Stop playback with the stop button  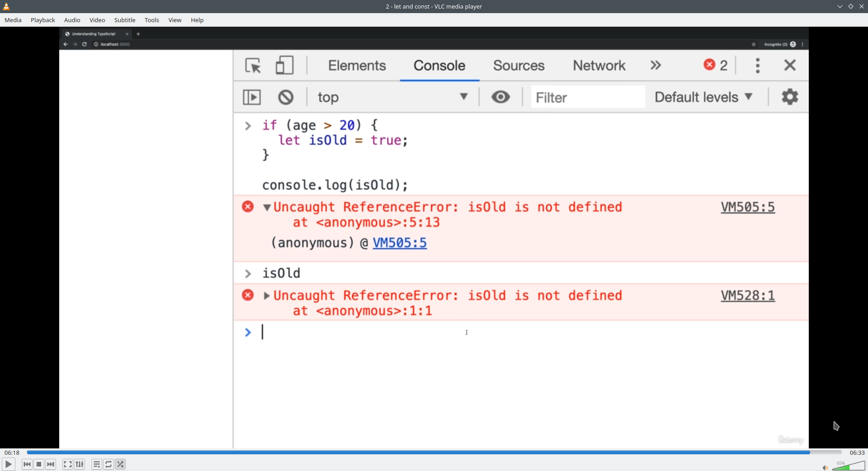39,464
